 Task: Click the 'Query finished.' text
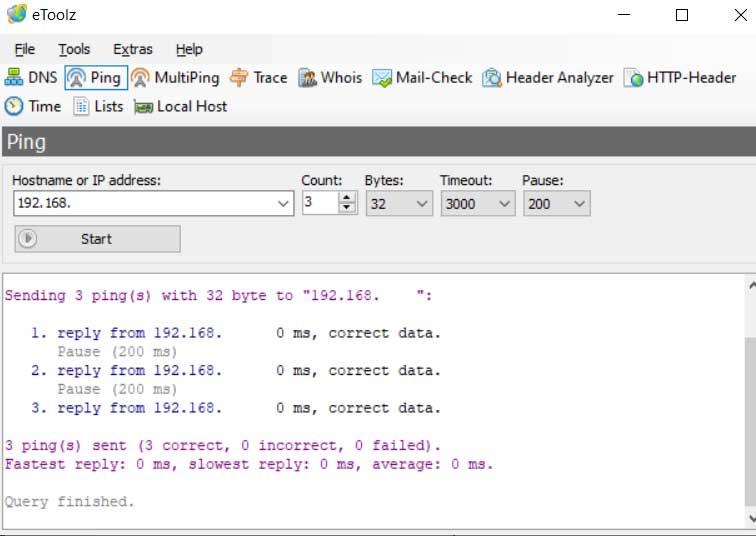[69, 502]
